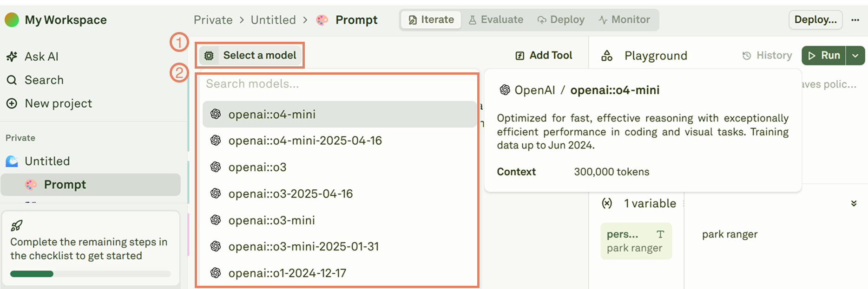
Task: Select openai::o3-mini from the model list
Action: coord(271,220)
